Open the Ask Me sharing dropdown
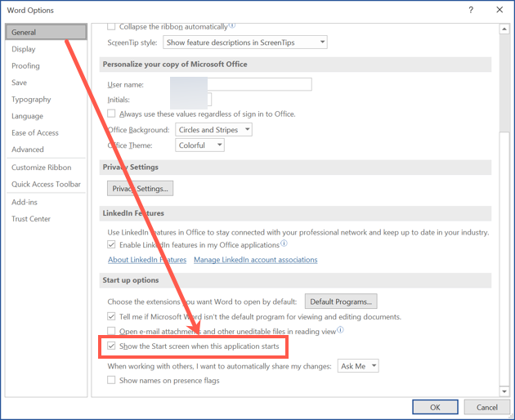 [358, 366]
